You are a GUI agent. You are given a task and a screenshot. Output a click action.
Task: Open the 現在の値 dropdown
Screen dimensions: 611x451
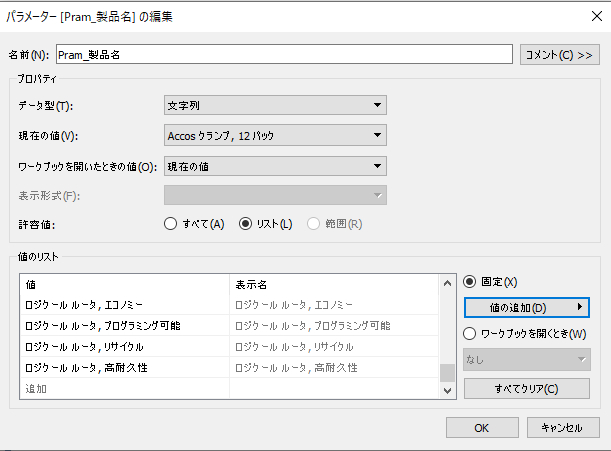pyautogui.click(x=275, y=135)
